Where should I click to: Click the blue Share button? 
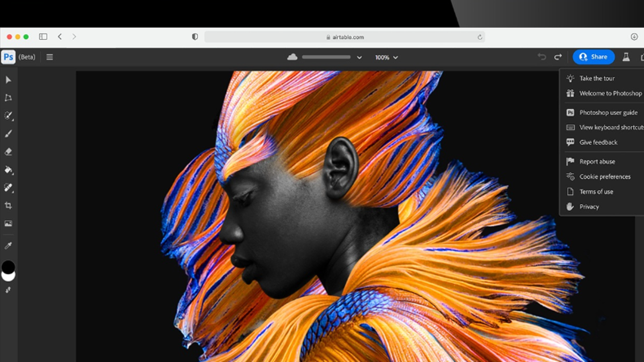point(594,57)
